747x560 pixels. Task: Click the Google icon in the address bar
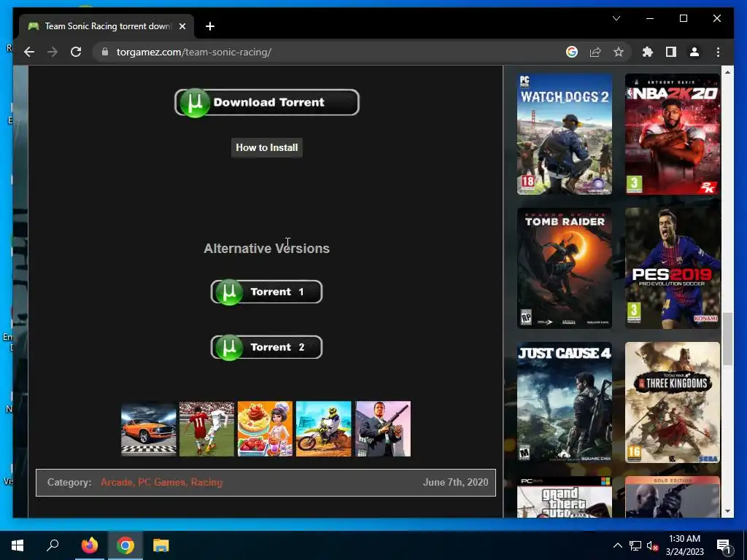[572, 52]
